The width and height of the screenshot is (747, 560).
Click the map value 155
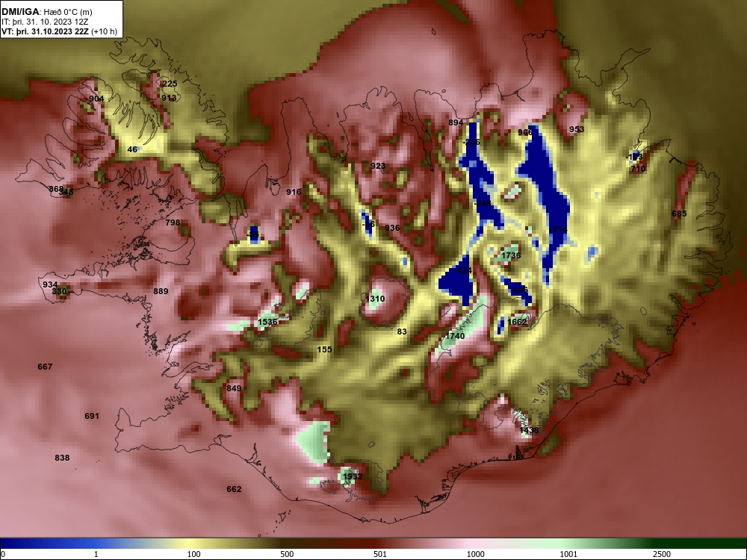pyautogui.click(x=324, y=349)
